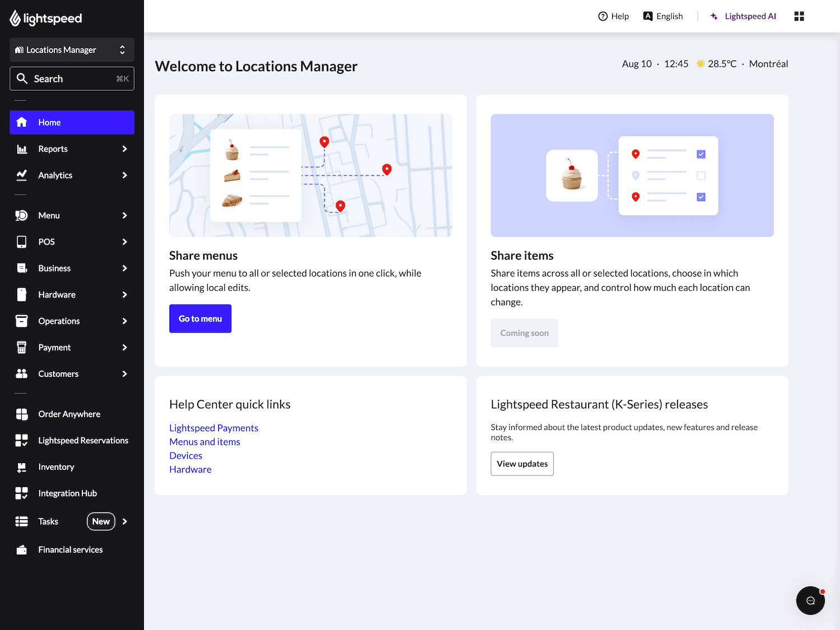Viewport: 840px width, 630px height.
Task: Click the POS tablet icon
Action: click(x=22, y=242)
